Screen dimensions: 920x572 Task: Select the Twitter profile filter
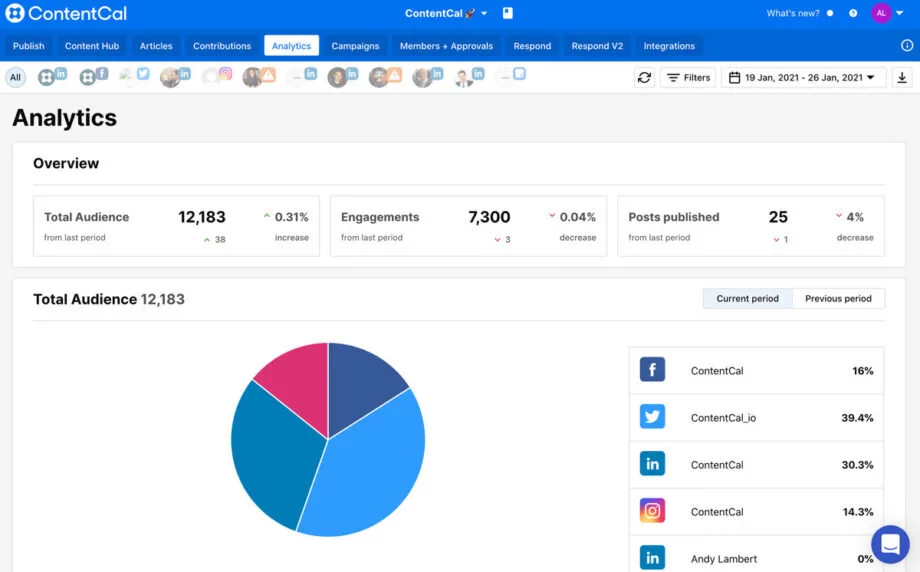(x=134, y=76)
